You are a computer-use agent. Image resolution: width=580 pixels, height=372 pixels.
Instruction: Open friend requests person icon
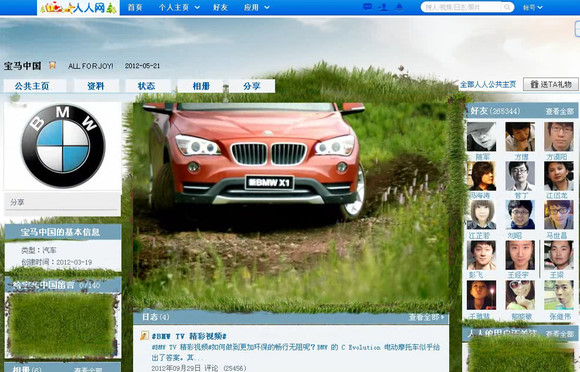click(384, 7)
